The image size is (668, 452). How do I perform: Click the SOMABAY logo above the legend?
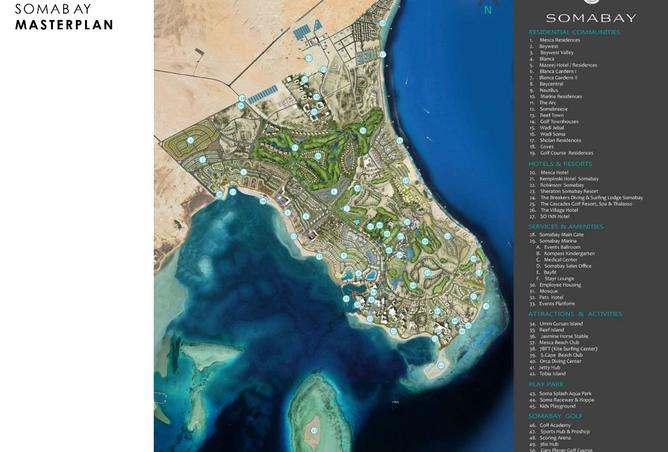click(591, 17)
